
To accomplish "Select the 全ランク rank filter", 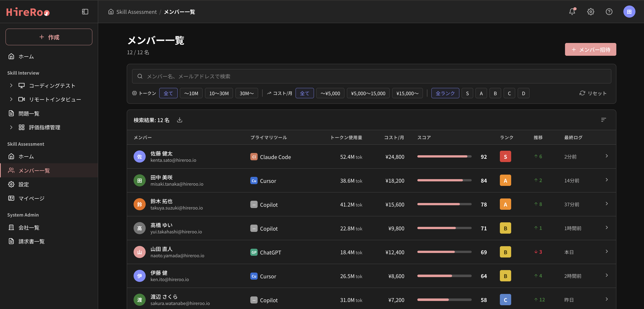I will (445, 93).
